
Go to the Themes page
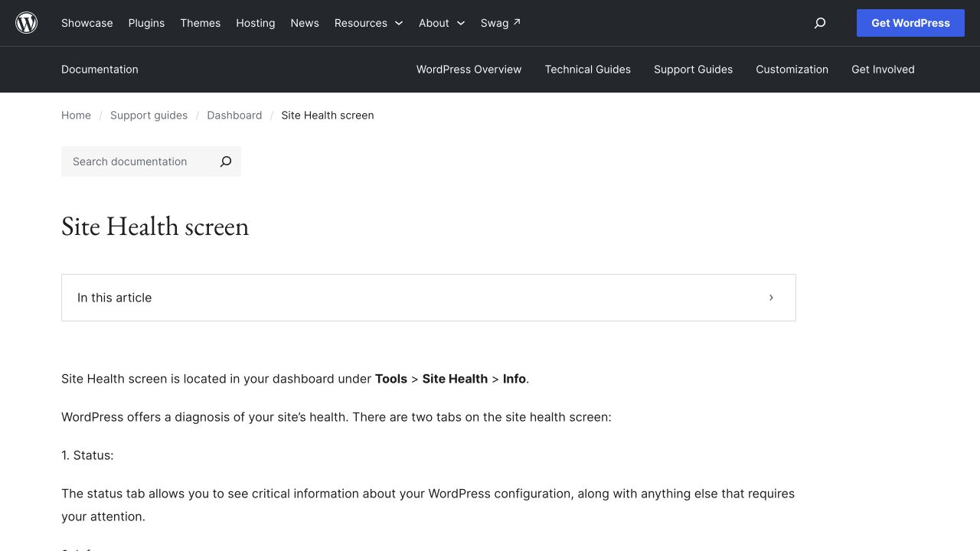point(201,23)
